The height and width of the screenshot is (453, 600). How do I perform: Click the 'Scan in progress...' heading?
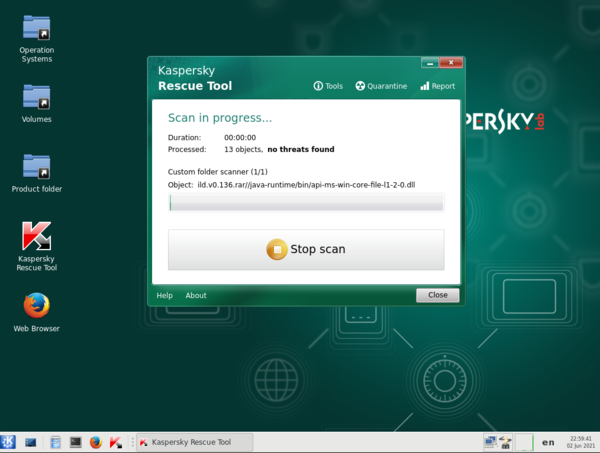pyautogui.click(x=220, y=118)
